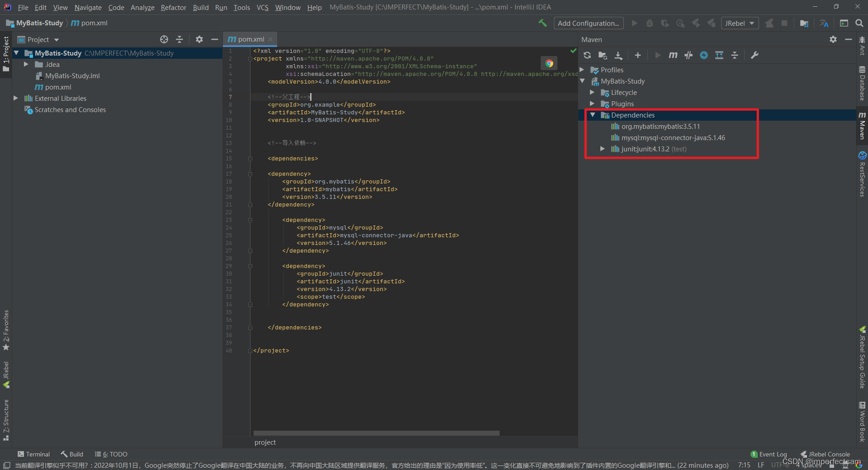Click the Translate icon in top toolbar

pos(824,23)
